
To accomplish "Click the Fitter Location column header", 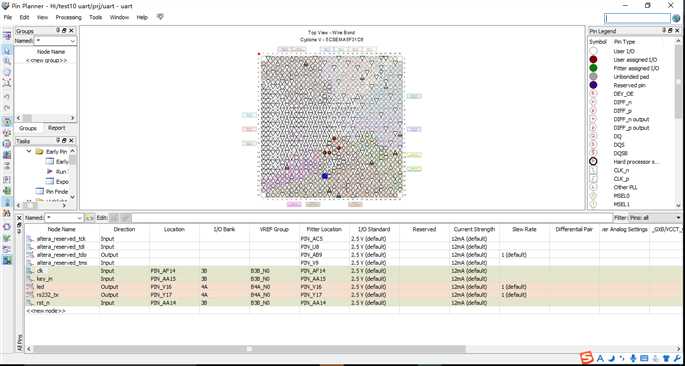I will point(324,229).
